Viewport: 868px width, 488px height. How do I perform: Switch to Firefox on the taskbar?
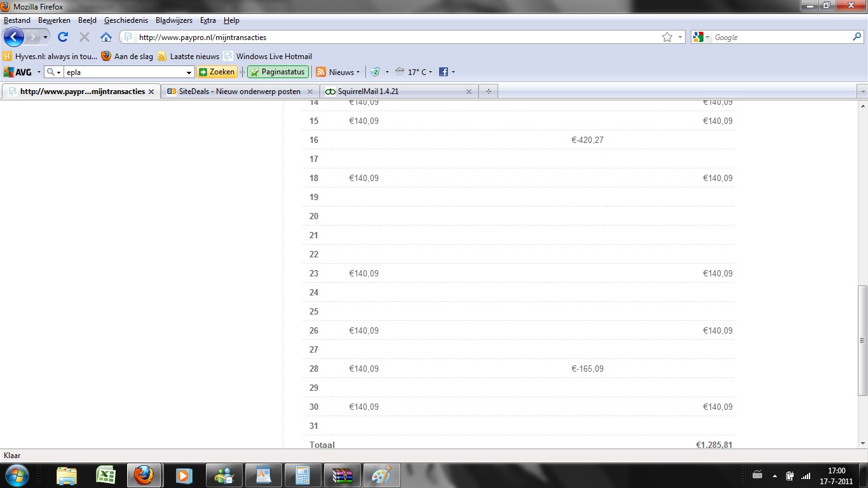pyautogui.click(x=144, y=475)
